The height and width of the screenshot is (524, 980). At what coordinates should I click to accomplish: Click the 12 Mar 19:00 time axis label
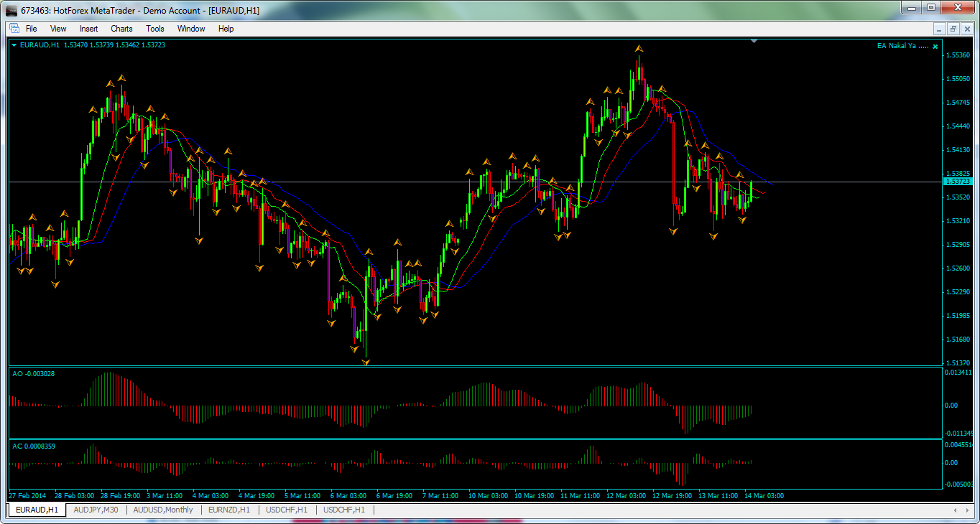tap(671, 496)
